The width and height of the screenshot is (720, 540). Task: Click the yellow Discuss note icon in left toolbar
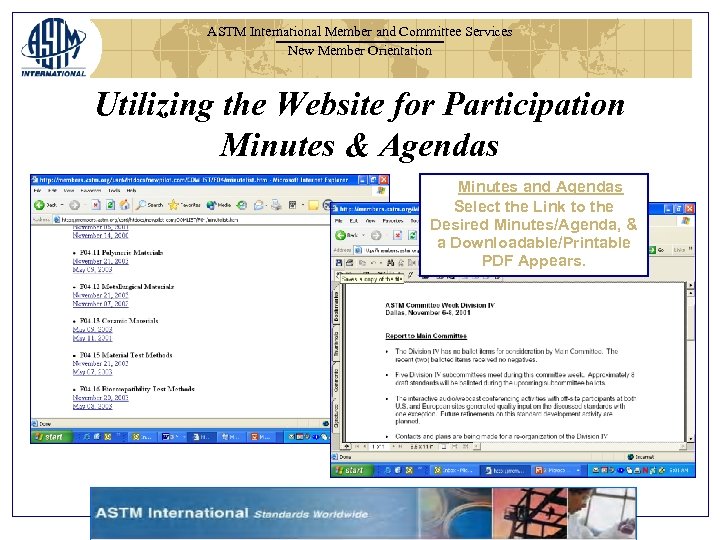tap(313, 205)
